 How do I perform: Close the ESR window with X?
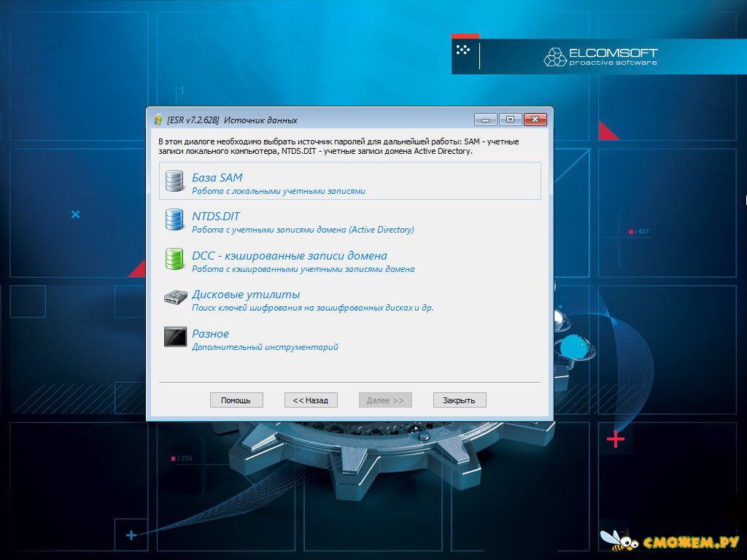coord(535,120)
